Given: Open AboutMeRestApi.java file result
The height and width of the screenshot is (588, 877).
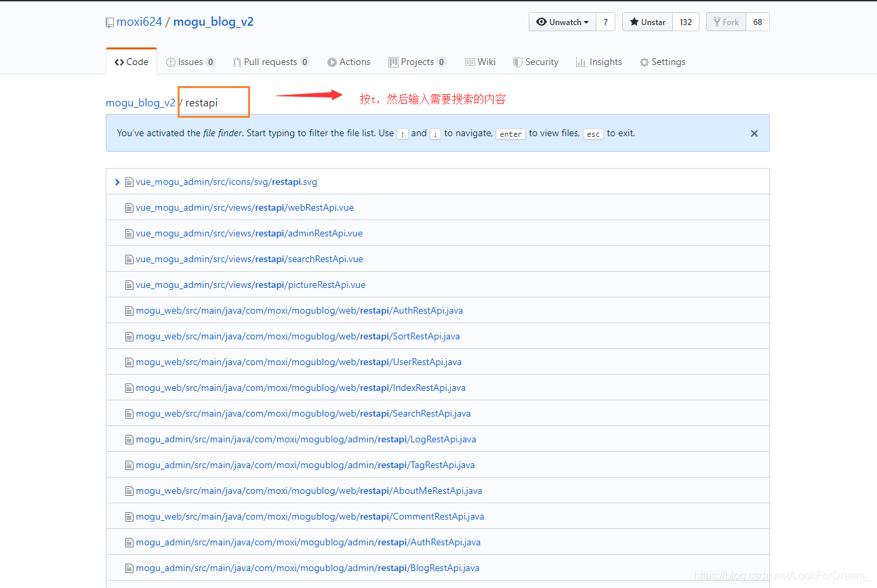Looking at the screenshot, I should 309,490.
